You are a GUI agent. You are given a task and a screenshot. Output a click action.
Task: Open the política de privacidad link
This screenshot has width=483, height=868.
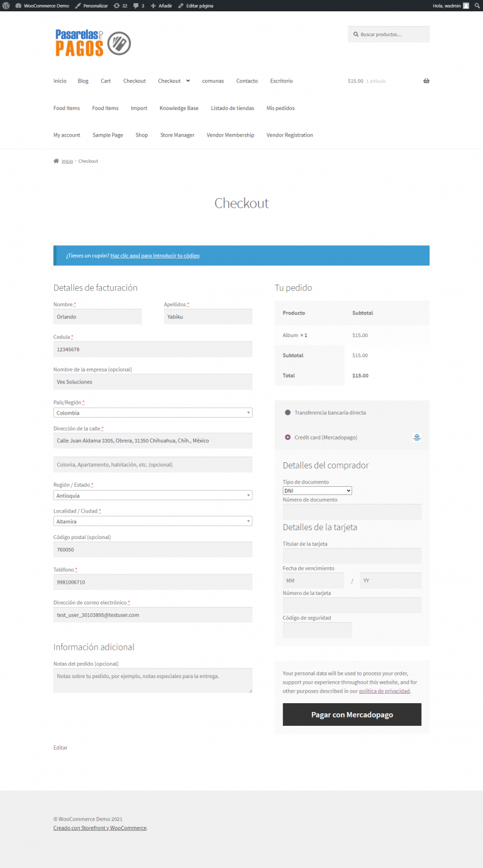coord(384,691)
